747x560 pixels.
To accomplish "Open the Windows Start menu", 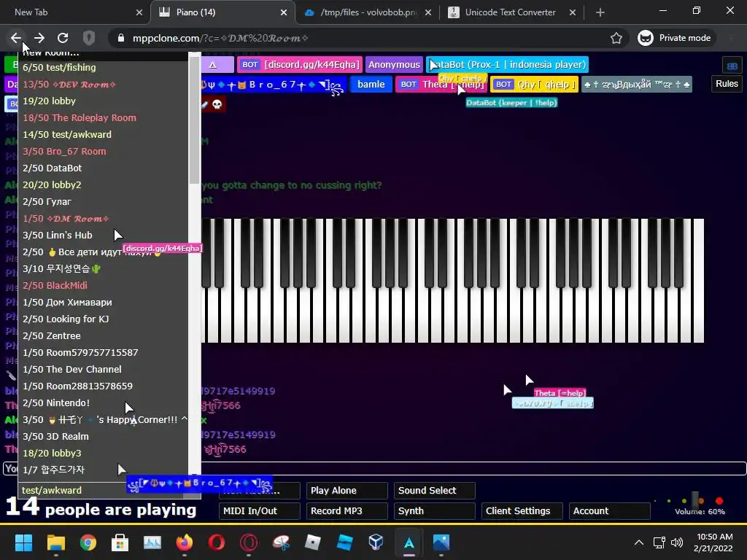I will coord(23,542).
